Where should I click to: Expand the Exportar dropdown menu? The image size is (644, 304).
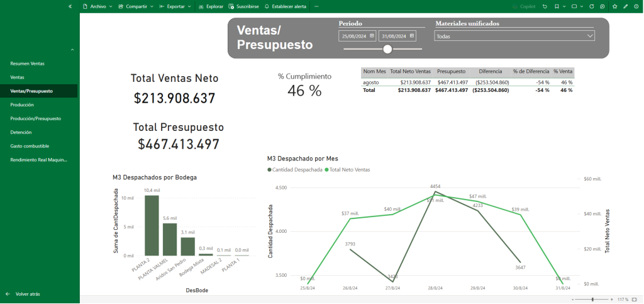point(175,6)
